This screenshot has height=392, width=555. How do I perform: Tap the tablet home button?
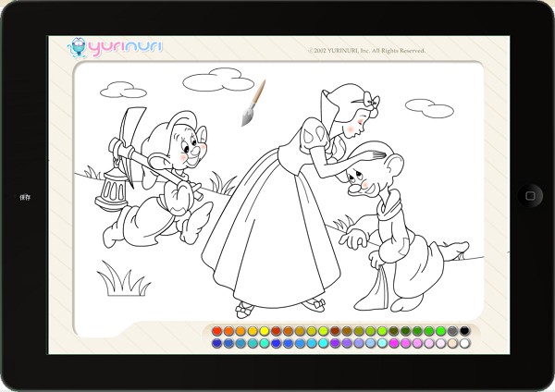(x=530, y=195)
